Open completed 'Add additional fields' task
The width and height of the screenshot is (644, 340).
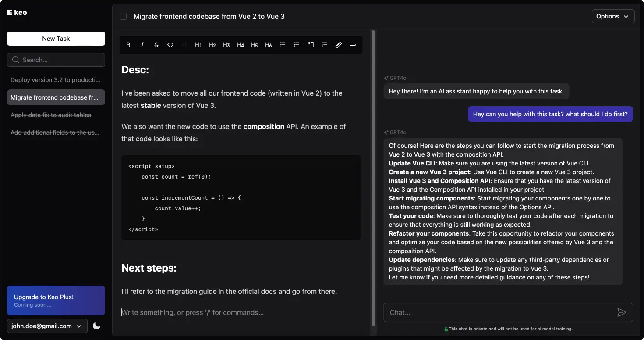point(56,132)
